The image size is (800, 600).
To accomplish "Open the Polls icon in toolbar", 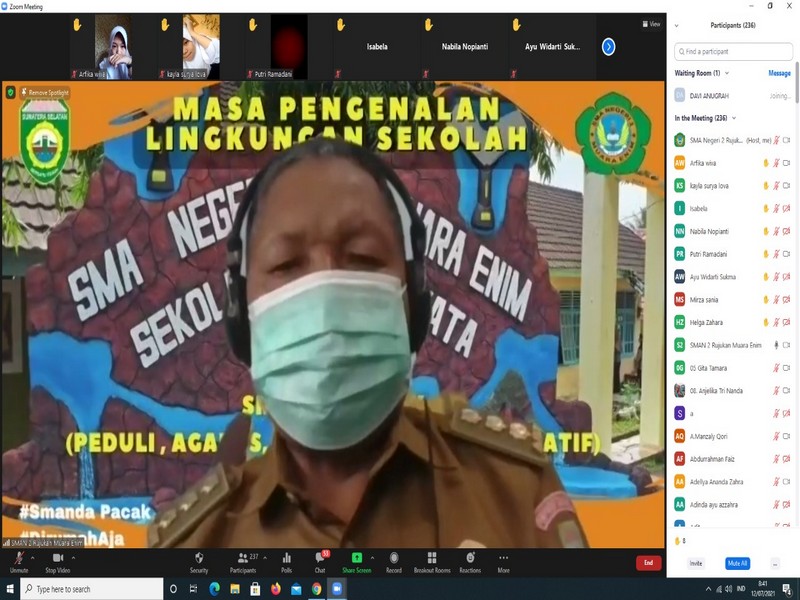I will coord(287,560).
